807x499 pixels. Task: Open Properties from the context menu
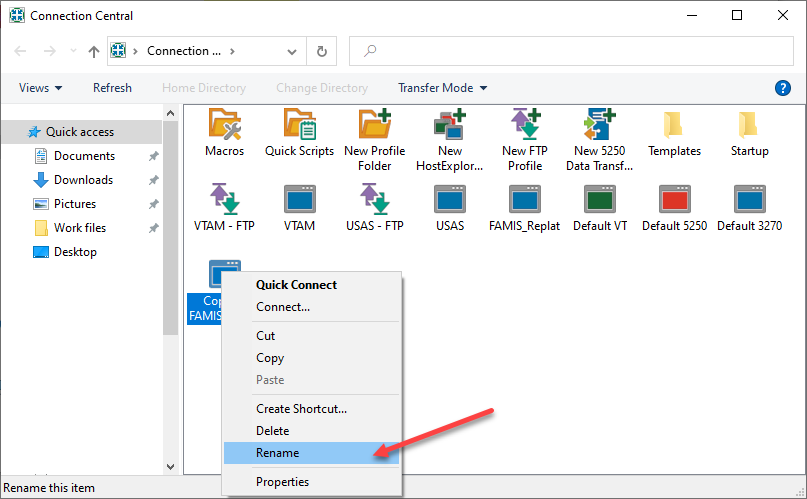click(311, 482)
